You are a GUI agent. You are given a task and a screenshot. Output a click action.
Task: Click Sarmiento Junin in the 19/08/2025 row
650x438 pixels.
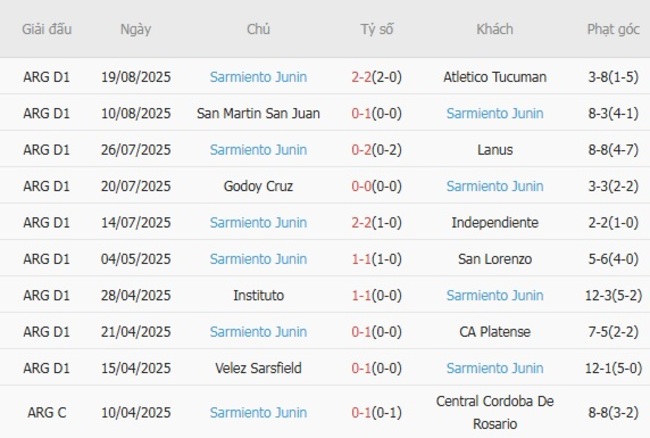tap(258, 76)
